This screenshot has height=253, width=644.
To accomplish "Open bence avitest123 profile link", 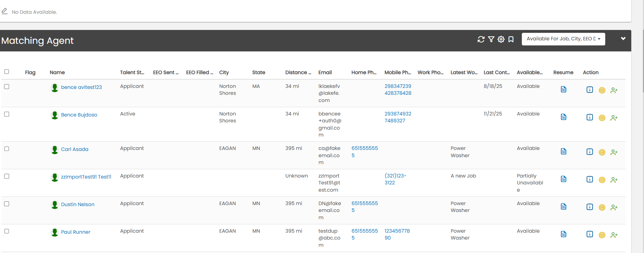I will (x=81, y=87).
